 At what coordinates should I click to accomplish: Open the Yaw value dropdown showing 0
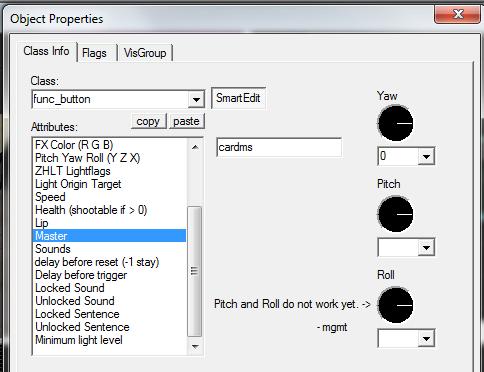click(426, 156)
